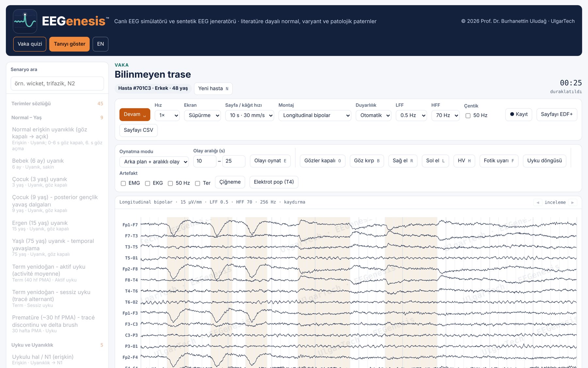Add Çiğneme chewing artifact
This screenshot has height=368, width=588.
point(230,182)
